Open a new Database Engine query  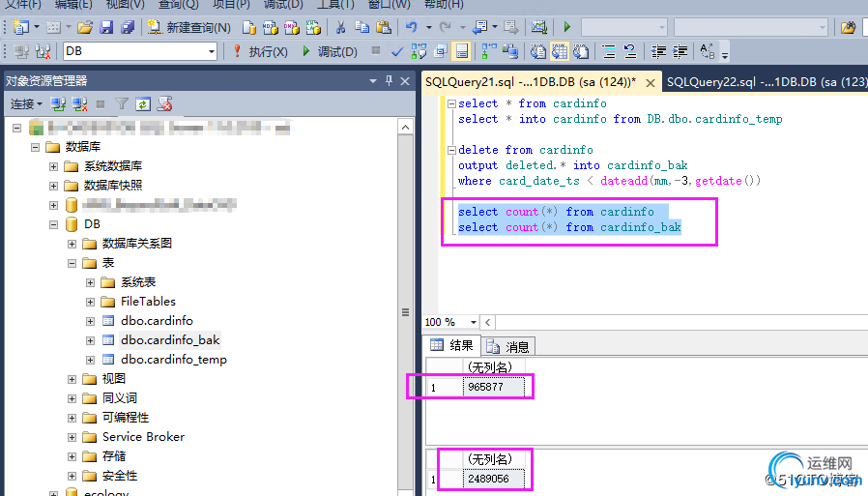249,27
